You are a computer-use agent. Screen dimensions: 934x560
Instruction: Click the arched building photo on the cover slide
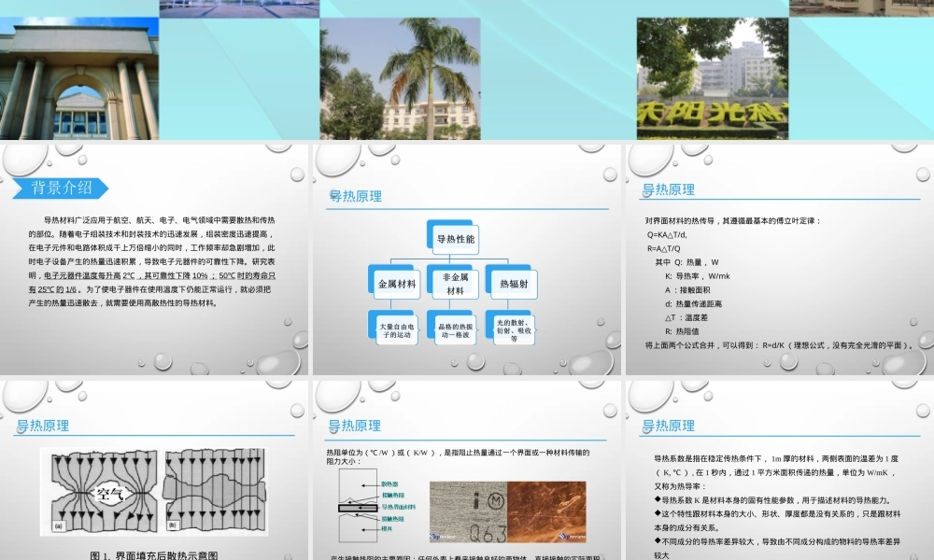(x=79, y=78)
